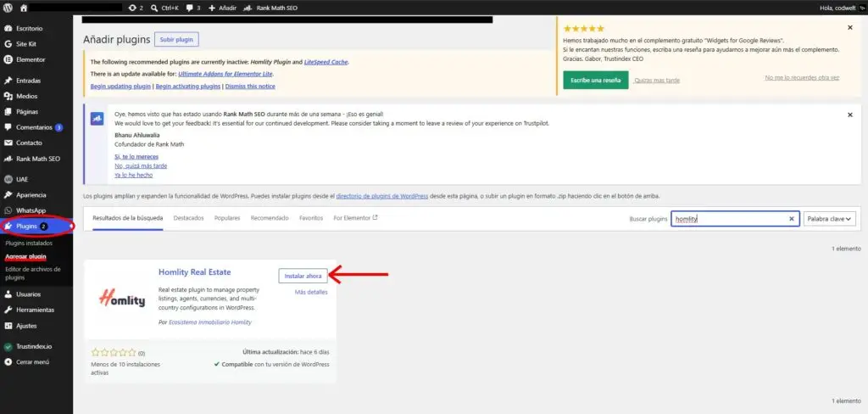Open Más detalles for Homlity

click(x=310, y=292)
